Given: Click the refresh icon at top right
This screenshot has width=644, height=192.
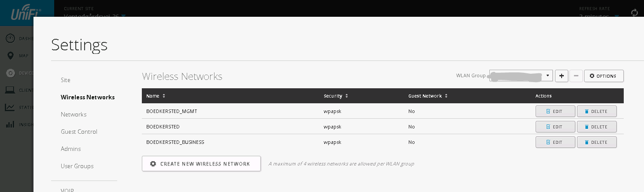Looking at the screenshot, I should tap(635, 13).
